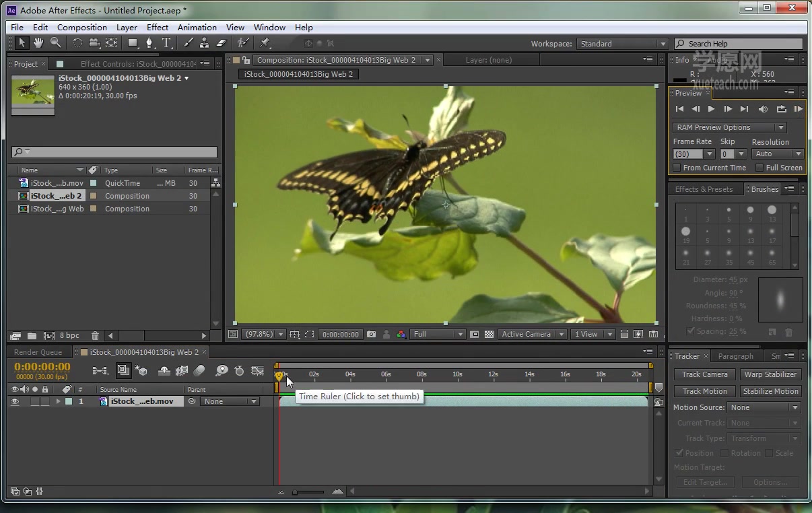The image size is (812, 513).
Task: Enable Full Screen preview checkbox
Action: (759, 168)
